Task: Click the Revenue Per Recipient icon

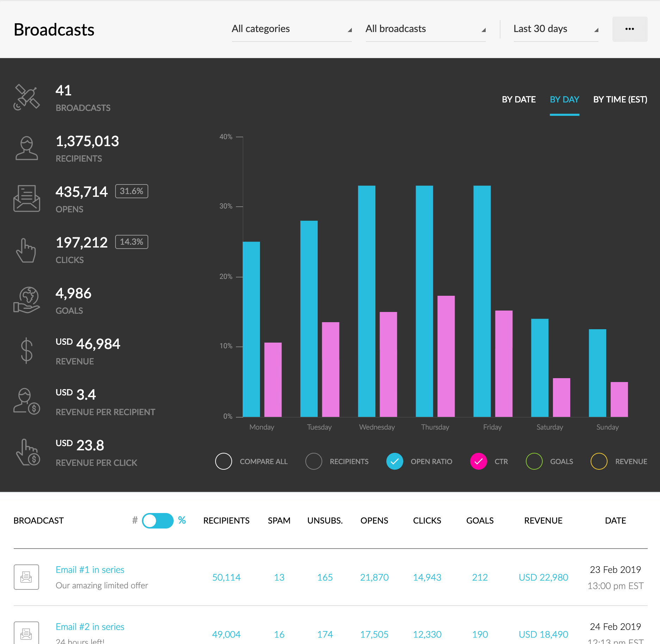Action: (26, 401)
